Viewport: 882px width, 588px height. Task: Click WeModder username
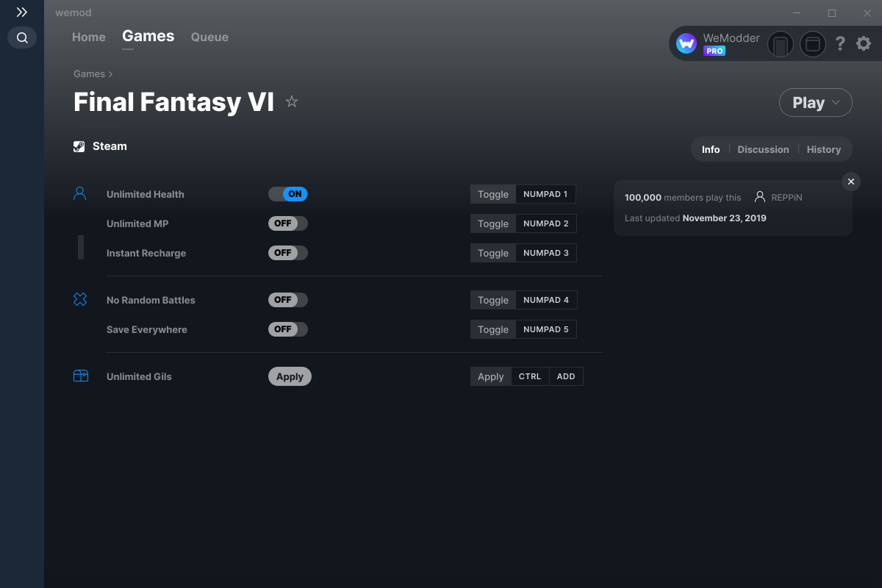coord(731,37)
